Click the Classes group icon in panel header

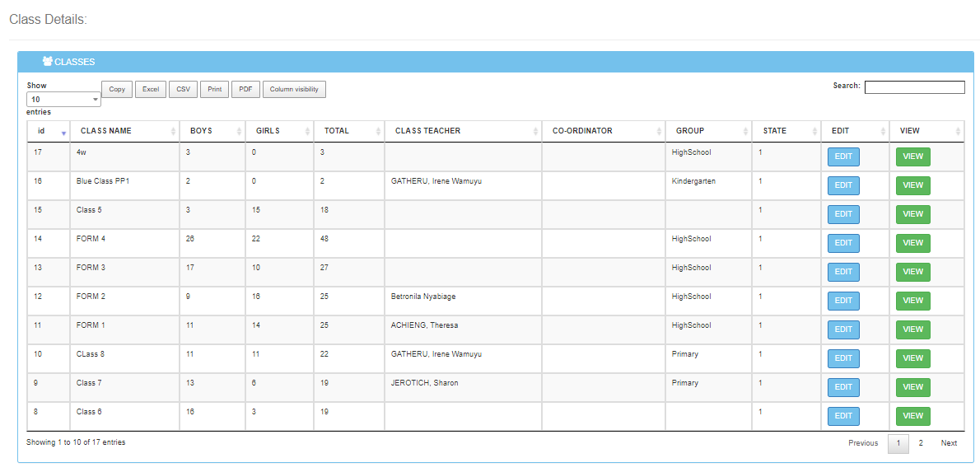click(47, 62)
